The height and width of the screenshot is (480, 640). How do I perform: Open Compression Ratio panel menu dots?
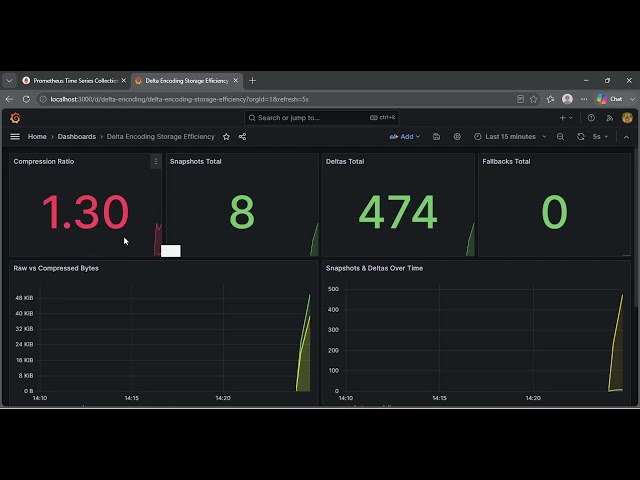tap(156, 162)
